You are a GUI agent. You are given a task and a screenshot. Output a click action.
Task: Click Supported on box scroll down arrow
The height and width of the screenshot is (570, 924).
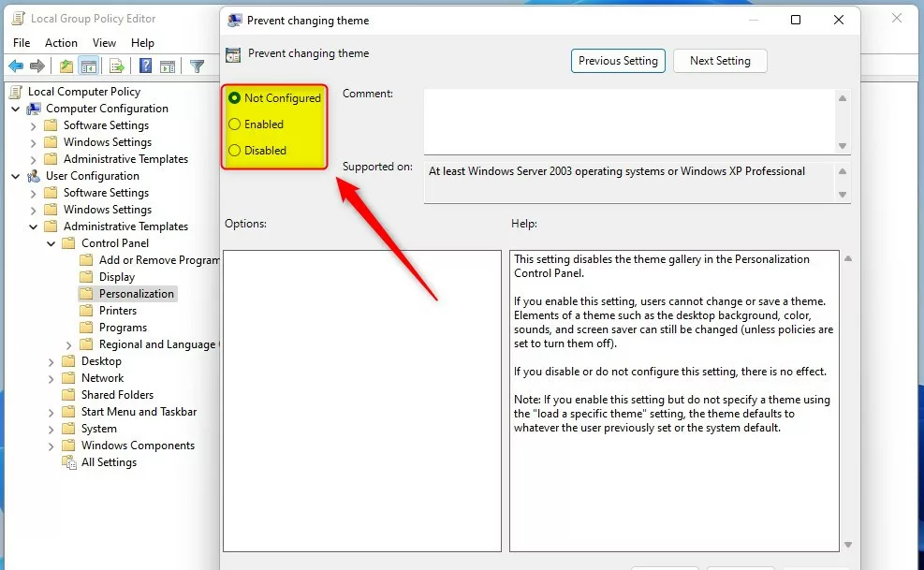(x=843, y=195)
